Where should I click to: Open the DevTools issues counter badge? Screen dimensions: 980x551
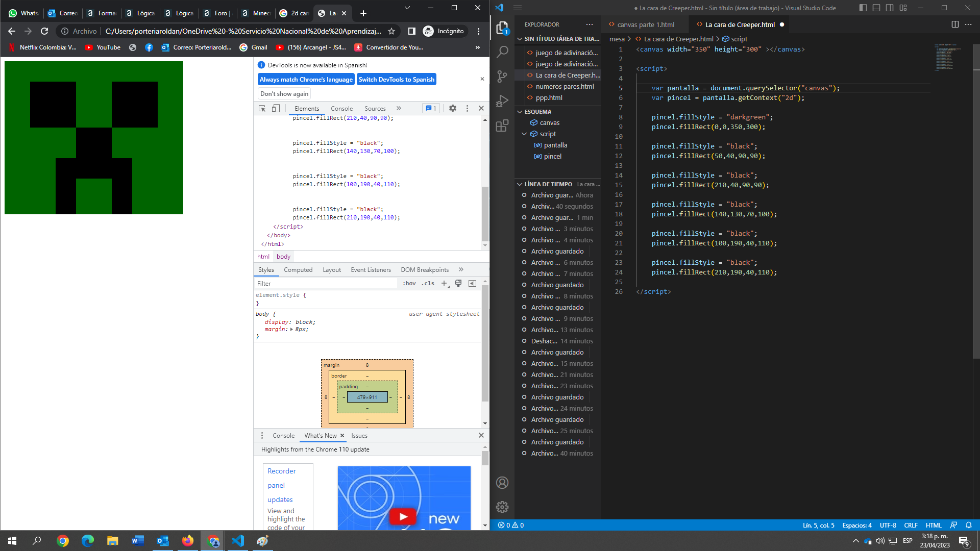click(x=431, y=108)
